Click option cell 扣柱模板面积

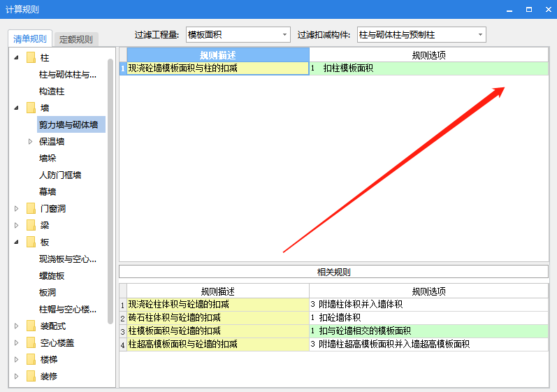point(429,68)
